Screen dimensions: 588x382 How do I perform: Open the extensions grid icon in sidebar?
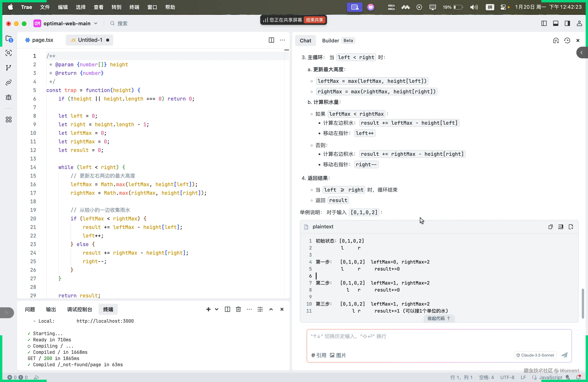pos(9,120)
